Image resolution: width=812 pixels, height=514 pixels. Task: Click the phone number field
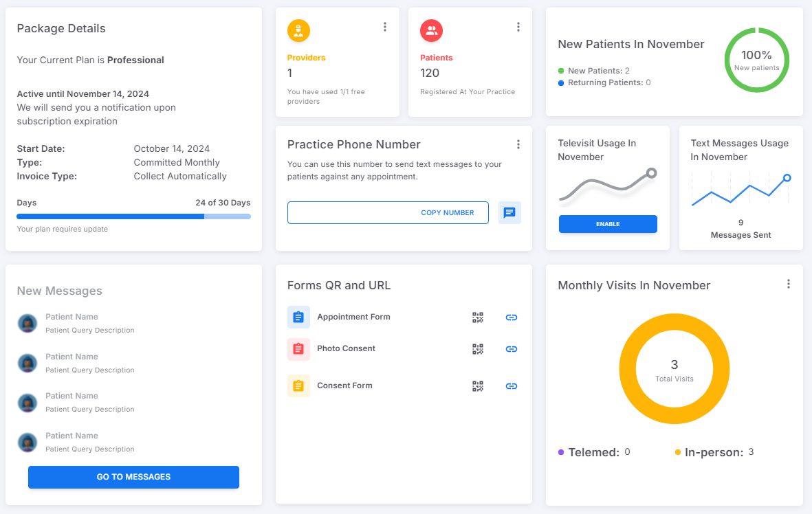pos(388,213)
